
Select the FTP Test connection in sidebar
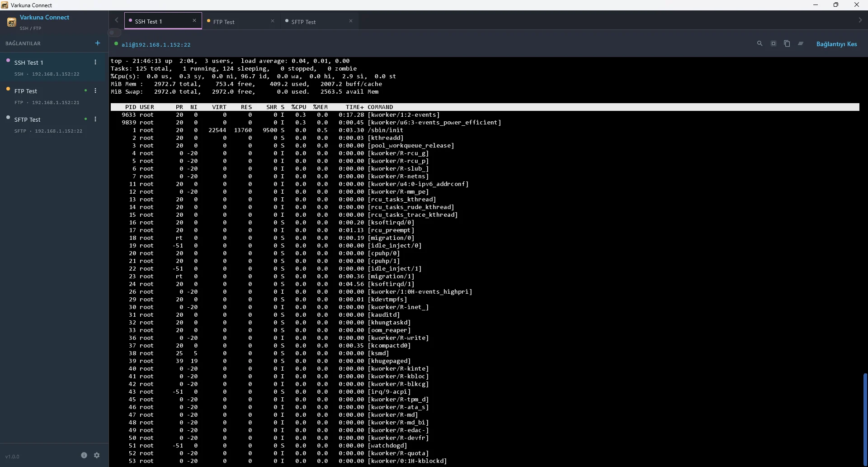pos(54,96)
